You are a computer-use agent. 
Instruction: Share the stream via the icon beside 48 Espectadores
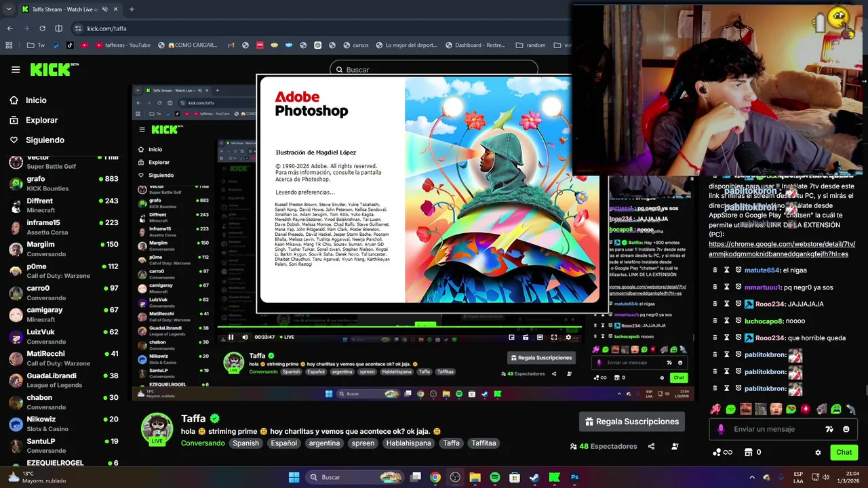(x=651, y=447)
